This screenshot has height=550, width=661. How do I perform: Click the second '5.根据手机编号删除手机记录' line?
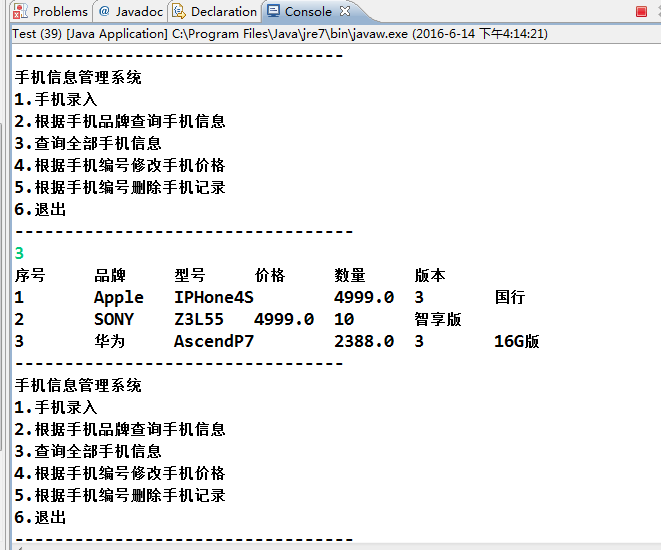pos(120,495)
